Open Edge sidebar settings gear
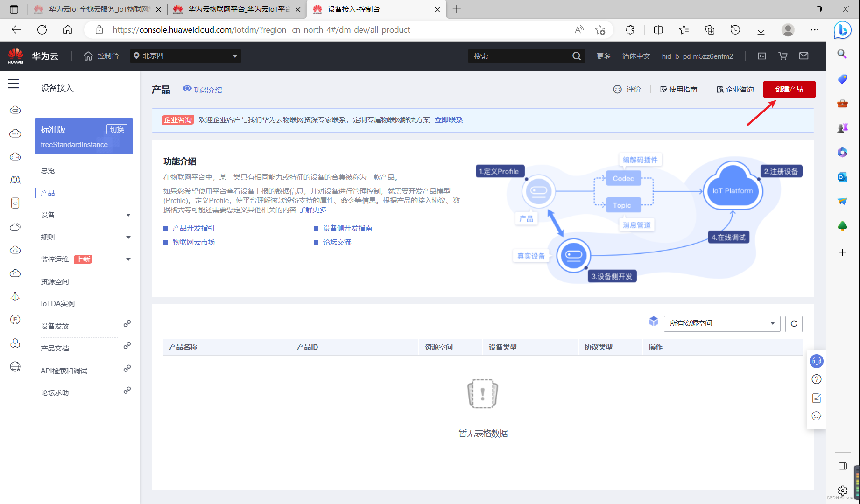The image size is (860, 504). pyautogui.click(x=843, y=490)
